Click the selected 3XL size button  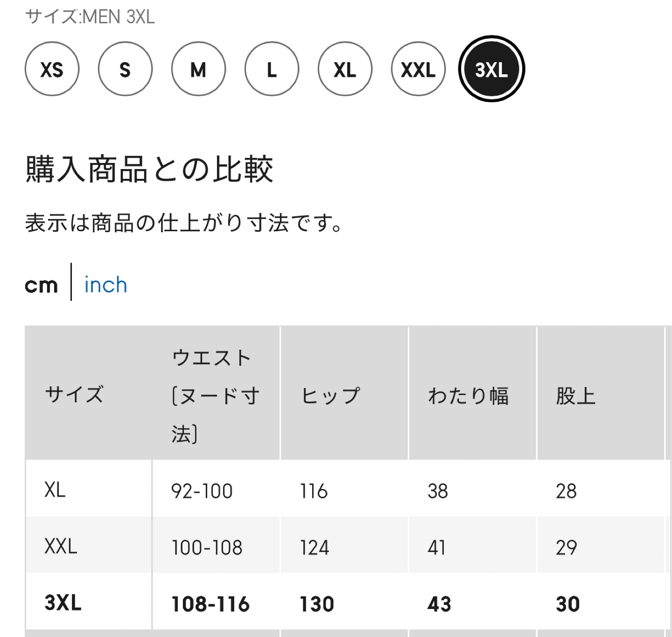(x=491, y=69)
